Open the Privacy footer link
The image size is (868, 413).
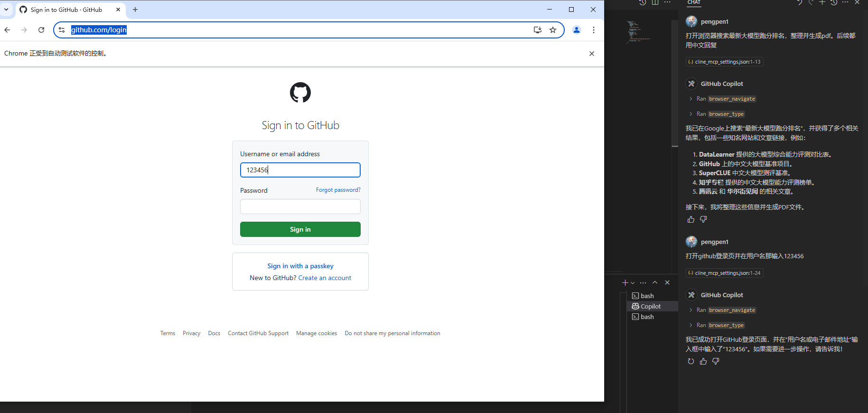(x=192, y=333)
